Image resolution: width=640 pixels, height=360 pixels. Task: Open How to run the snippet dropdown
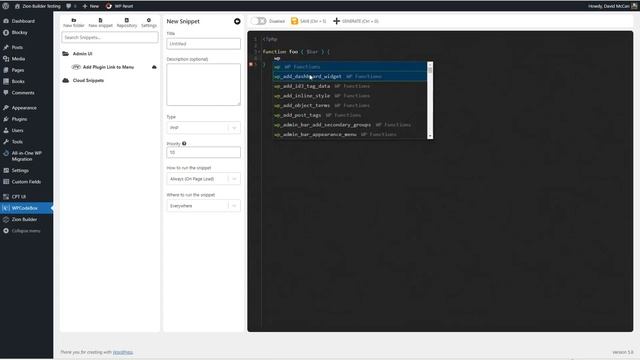coord(203,179)
